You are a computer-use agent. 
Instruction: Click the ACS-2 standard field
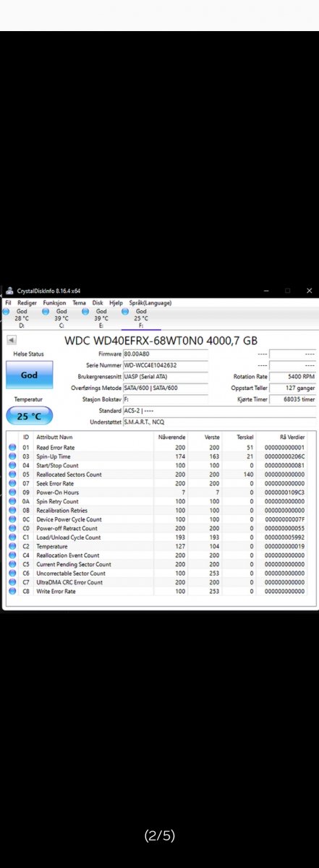(x=219, y=411)
